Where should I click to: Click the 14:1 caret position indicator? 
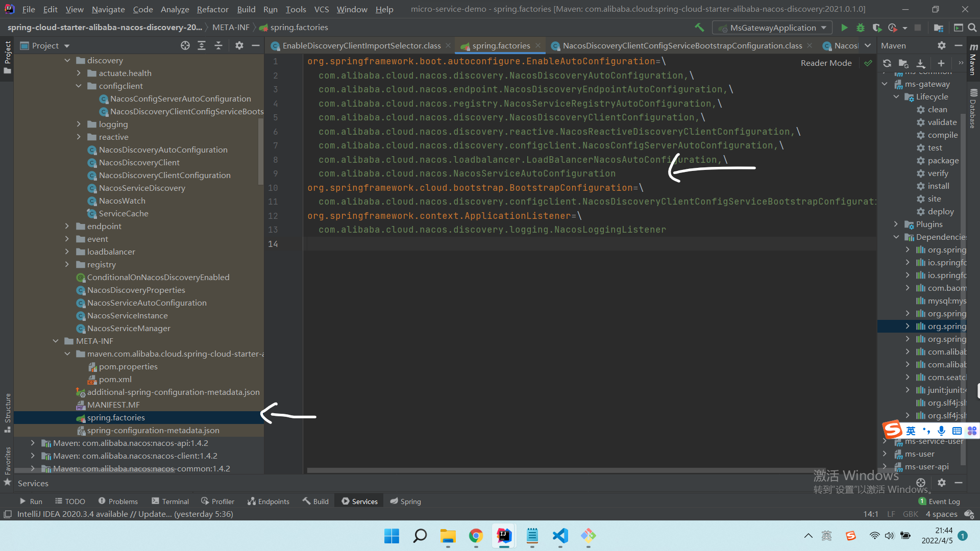(871, 514)
